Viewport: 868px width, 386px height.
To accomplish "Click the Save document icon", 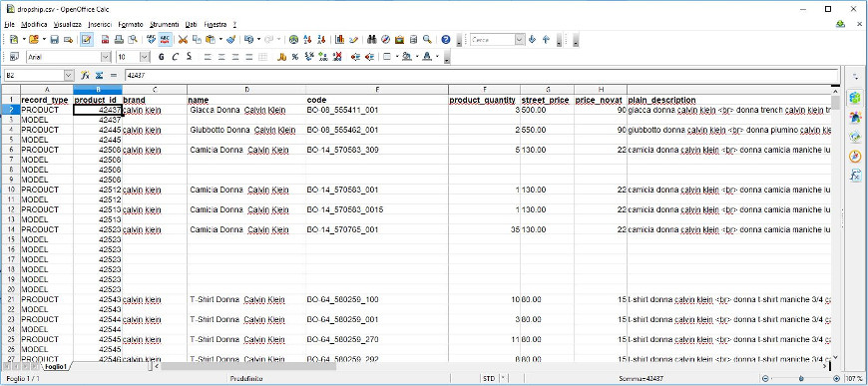I will [54, 39].
